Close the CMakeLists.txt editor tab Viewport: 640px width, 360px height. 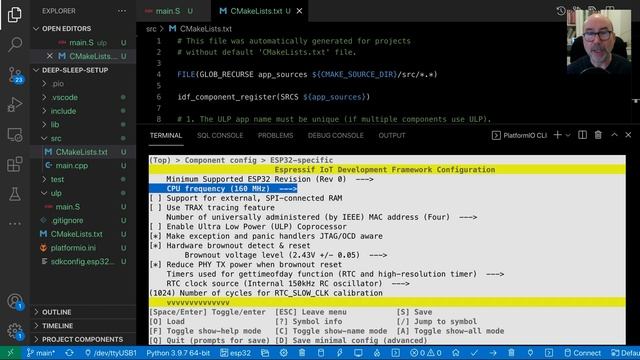[299, 11]
